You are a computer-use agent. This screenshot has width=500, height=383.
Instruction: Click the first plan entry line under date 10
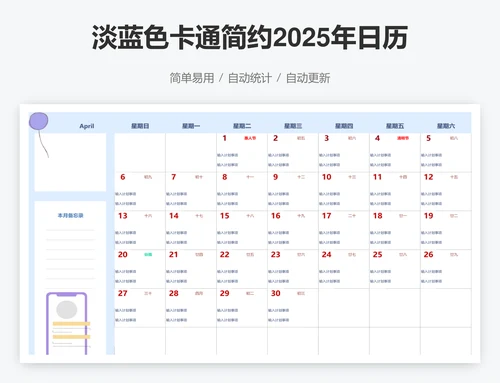pyautogui.click(x=330, y=194)
